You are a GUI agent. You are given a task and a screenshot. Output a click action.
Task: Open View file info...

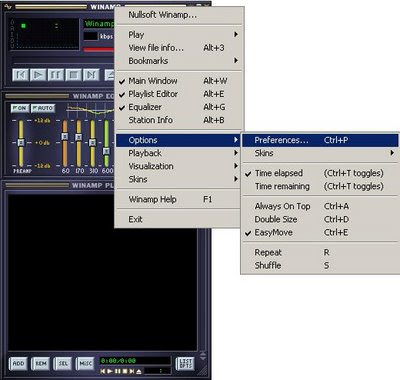pyautogui.click(x=178, y=48)
